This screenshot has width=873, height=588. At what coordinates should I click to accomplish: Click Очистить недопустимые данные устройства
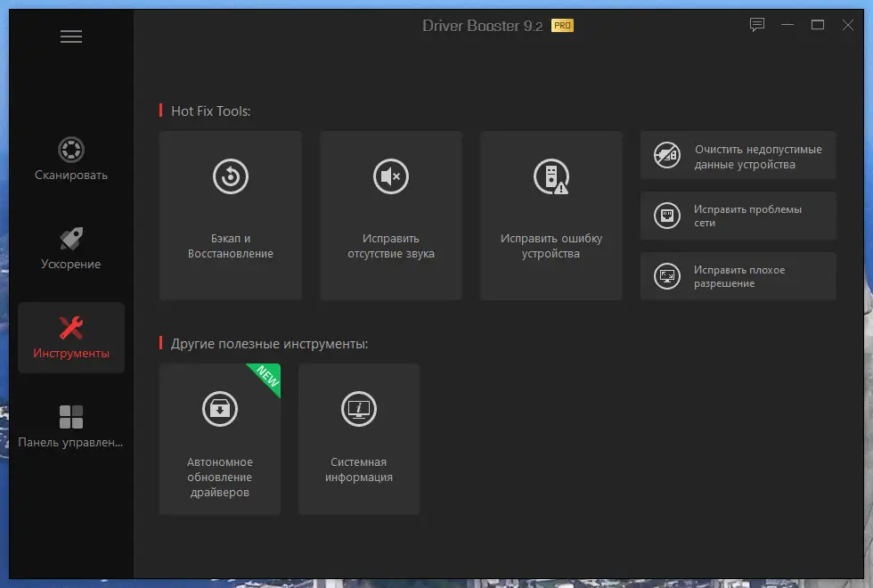[x=738, y=155]
